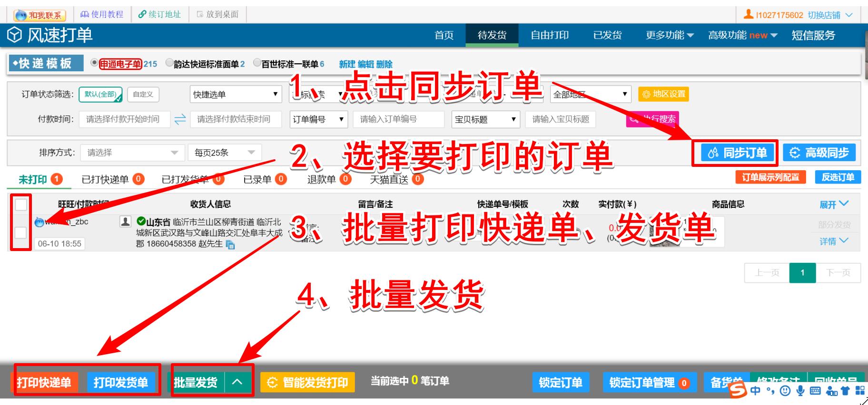Expand the 更多功能 menu
The width and height of the screenshot is (868, 405).
click(x=670, y=35)
